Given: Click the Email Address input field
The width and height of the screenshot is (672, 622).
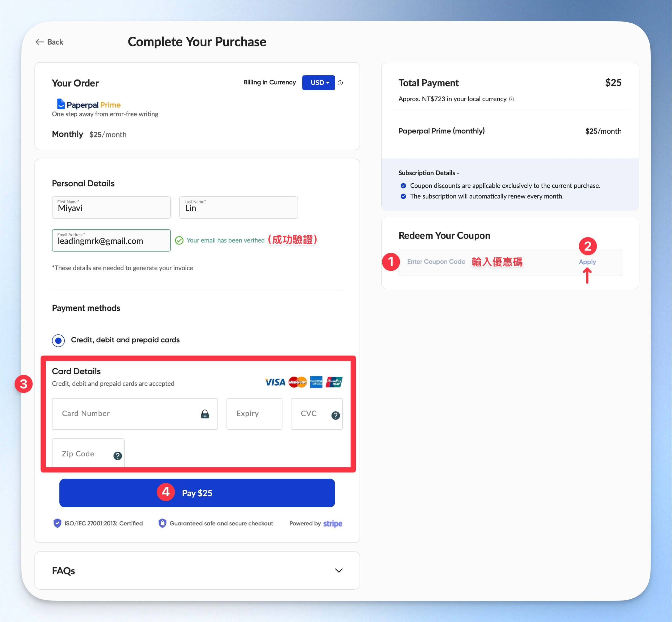Looking at the screenshot, I should [x=111, y=240].
